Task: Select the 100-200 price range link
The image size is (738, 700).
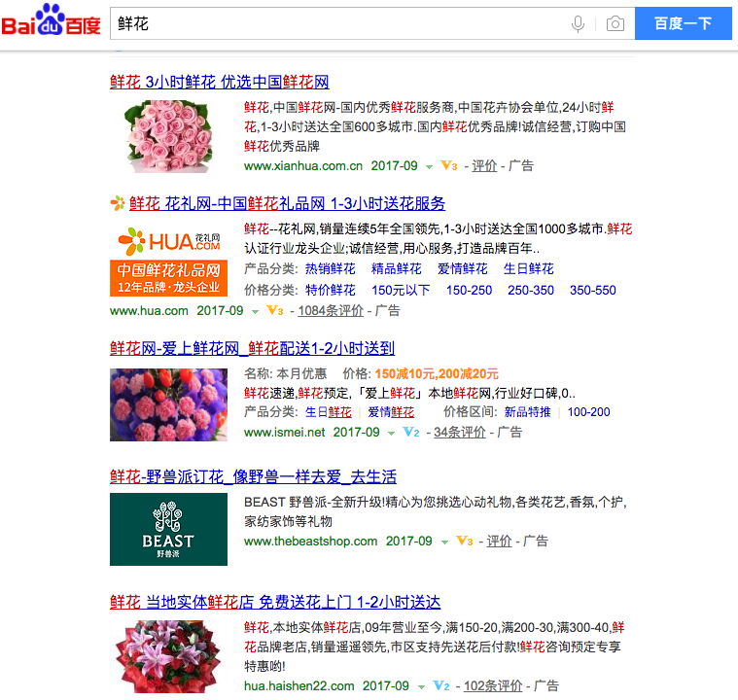Action: [x=589, y=412]
